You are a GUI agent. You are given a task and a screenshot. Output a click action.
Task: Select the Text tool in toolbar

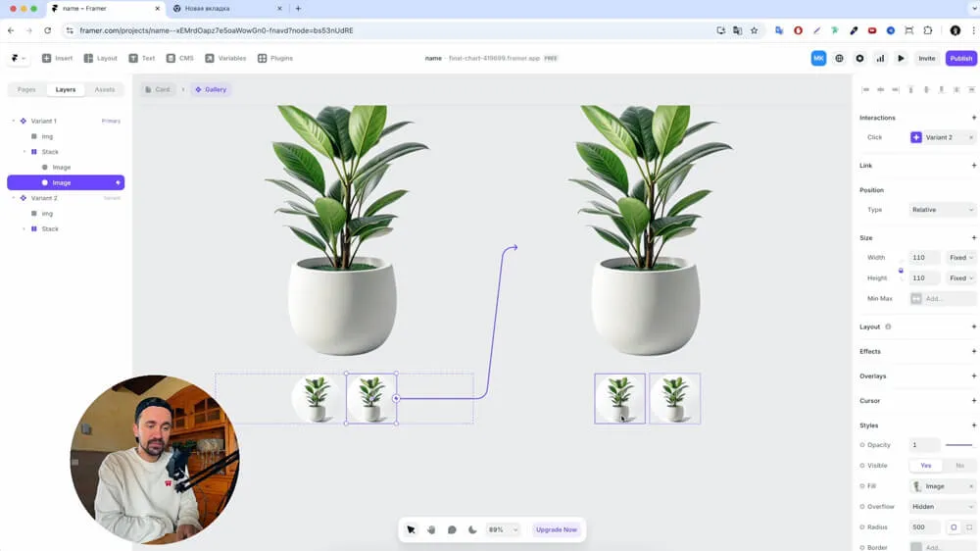[x=141, y=58]
